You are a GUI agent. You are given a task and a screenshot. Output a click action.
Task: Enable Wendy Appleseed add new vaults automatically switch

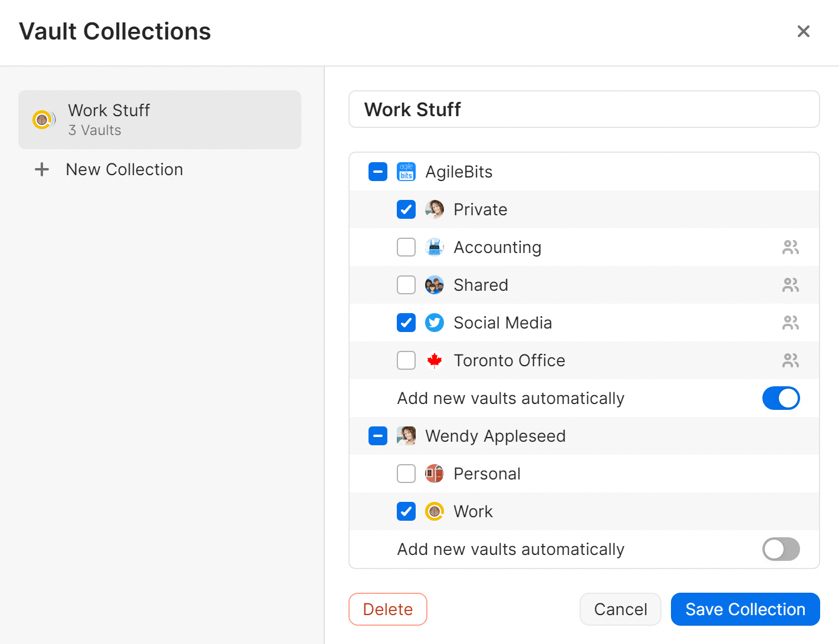click(x=781, y=549)
